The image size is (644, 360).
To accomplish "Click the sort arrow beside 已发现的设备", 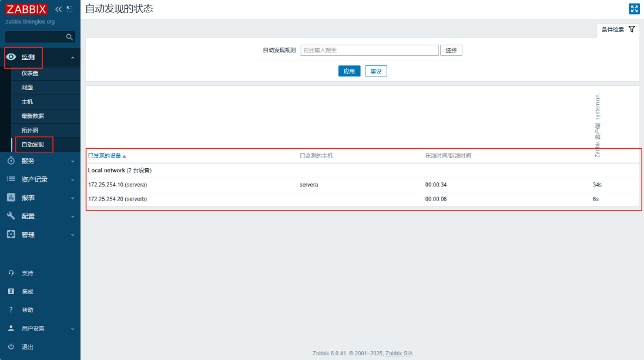I will pos(125,156).
